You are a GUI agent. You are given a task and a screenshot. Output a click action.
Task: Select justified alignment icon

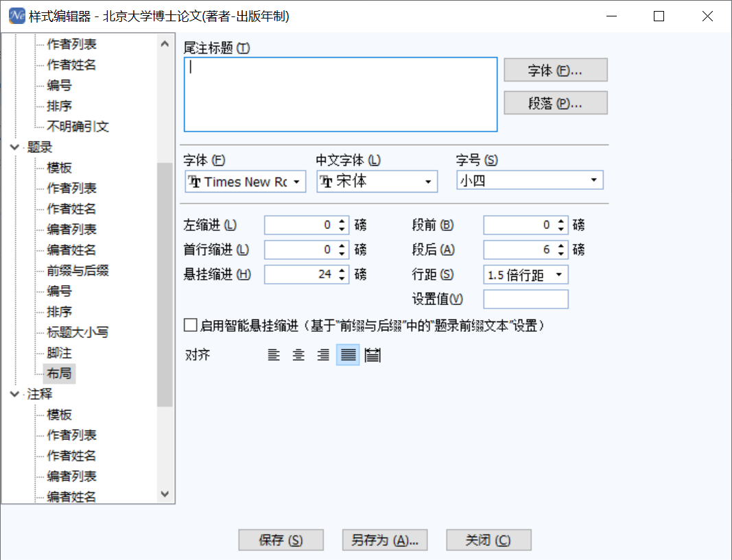click(348, 355)
